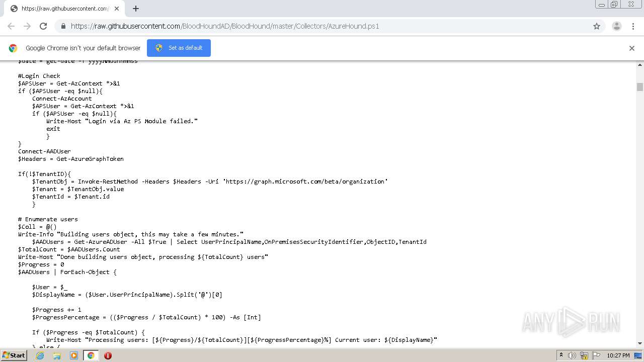View site security info via padlock icon
The width and height of the screenshot is (644, 362).
point(63,26)
